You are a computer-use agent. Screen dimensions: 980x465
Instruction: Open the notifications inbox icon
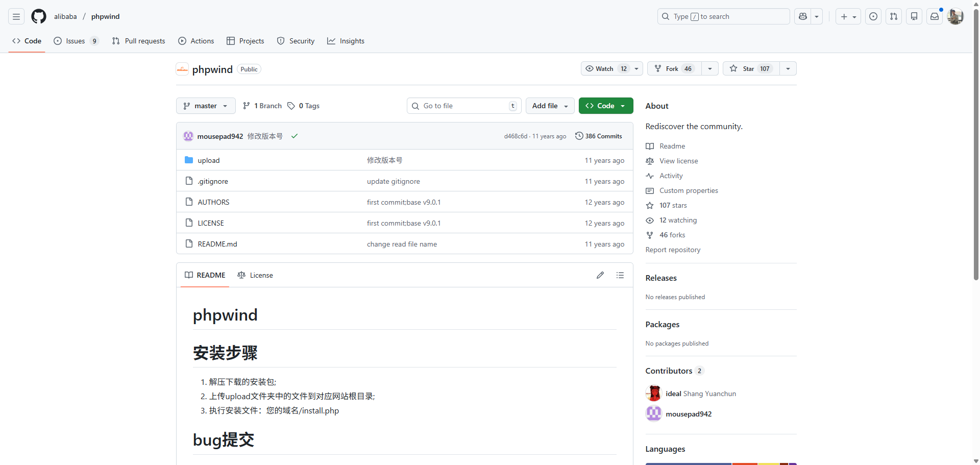(935, 16)
